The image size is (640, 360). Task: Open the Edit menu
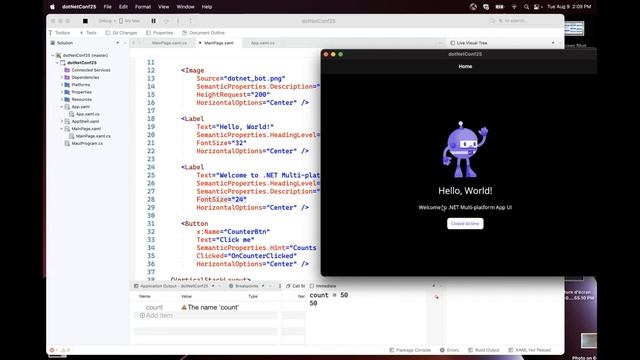pyautogui.click(x=123, y=7)
